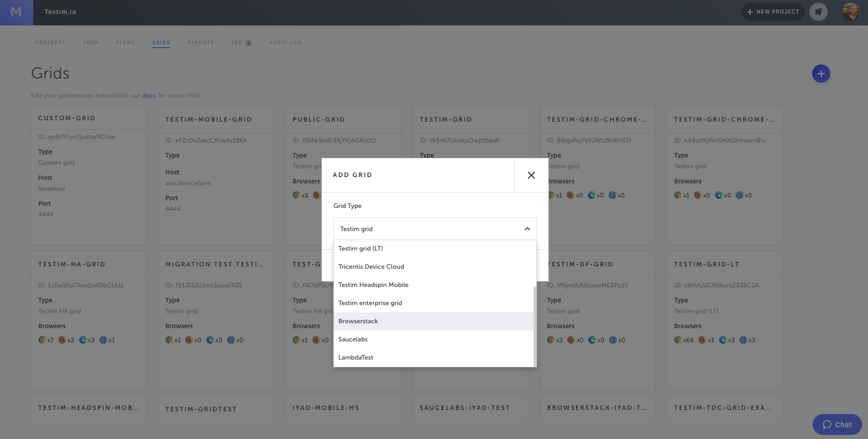Open the user avatar menu
Viewport: 868px width, 439px height.
(851, 12)
